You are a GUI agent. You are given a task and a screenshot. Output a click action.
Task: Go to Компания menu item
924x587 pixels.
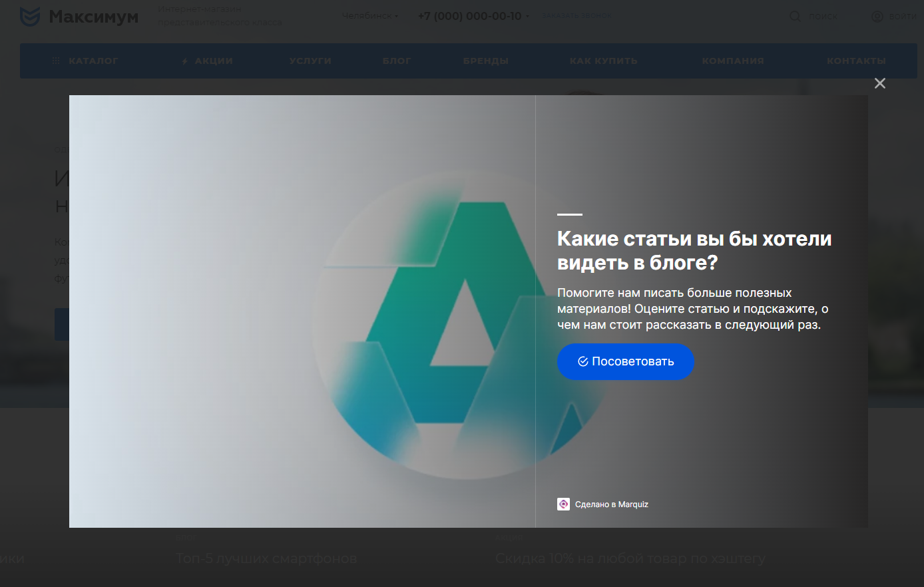[x=733, y=61]
